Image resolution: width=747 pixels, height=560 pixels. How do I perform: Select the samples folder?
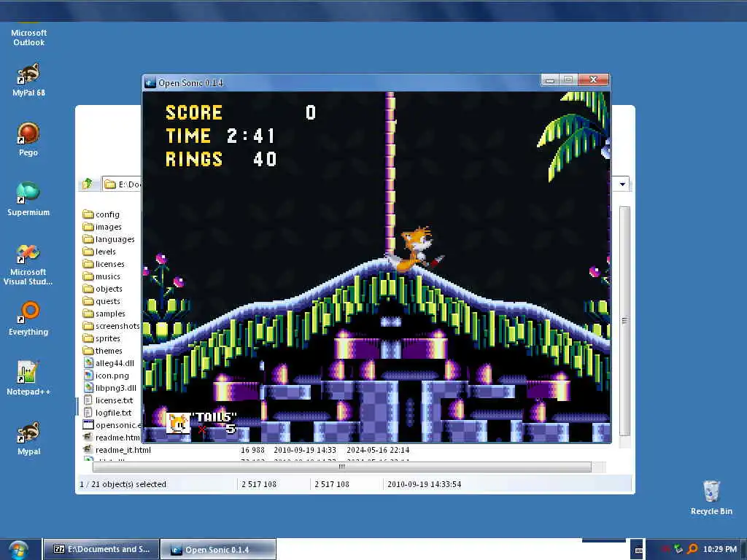[x=104, y=314]
